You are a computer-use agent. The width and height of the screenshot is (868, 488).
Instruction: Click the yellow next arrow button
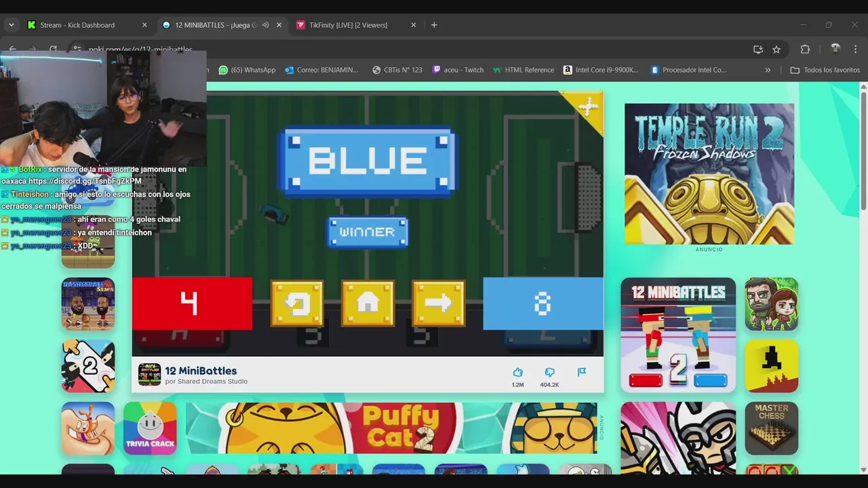click(x=438, y=303)
